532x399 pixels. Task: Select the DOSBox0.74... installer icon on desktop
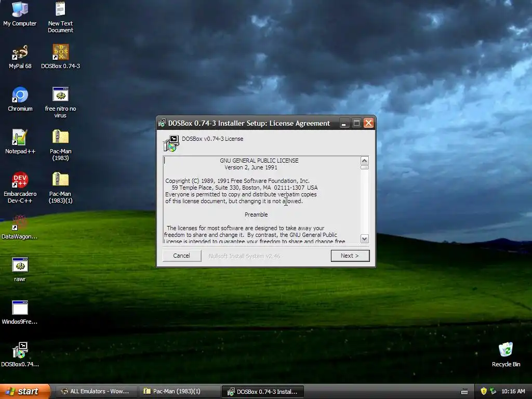[20, 355]
